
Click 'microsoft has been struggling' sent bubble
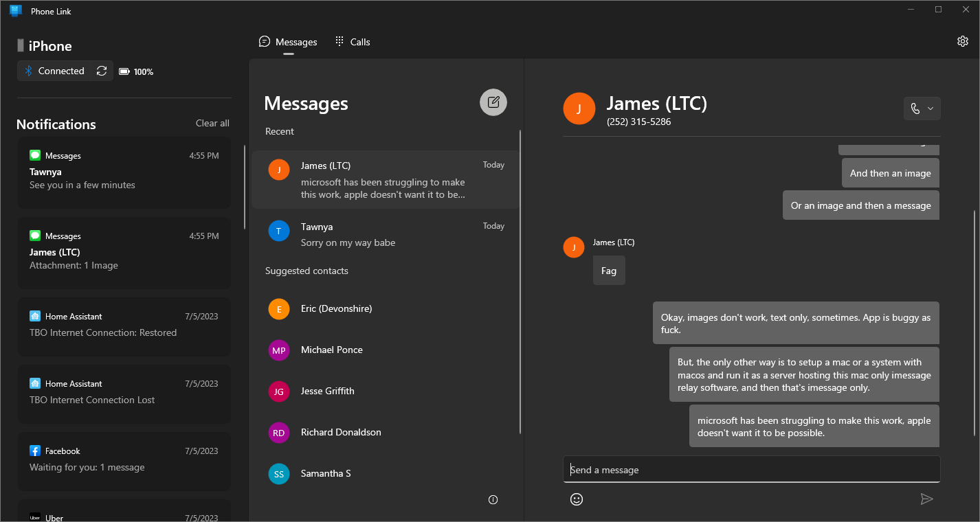(x=814, y=427)
